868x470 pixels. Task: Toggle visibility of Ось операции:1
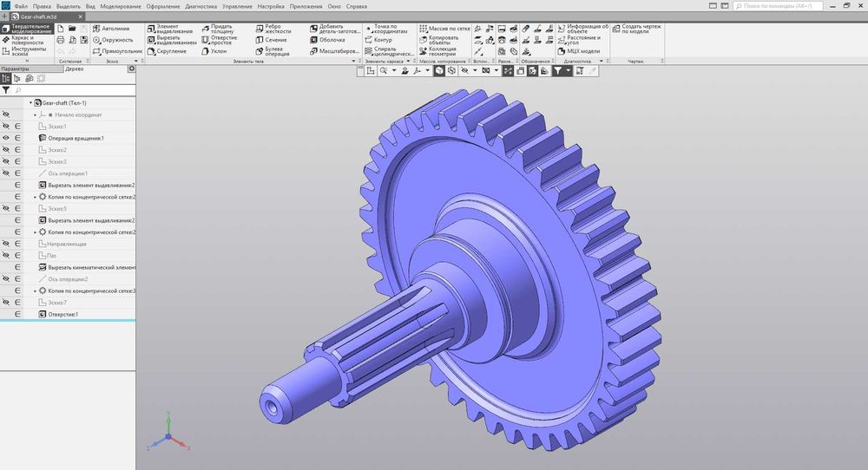[6, 173]
